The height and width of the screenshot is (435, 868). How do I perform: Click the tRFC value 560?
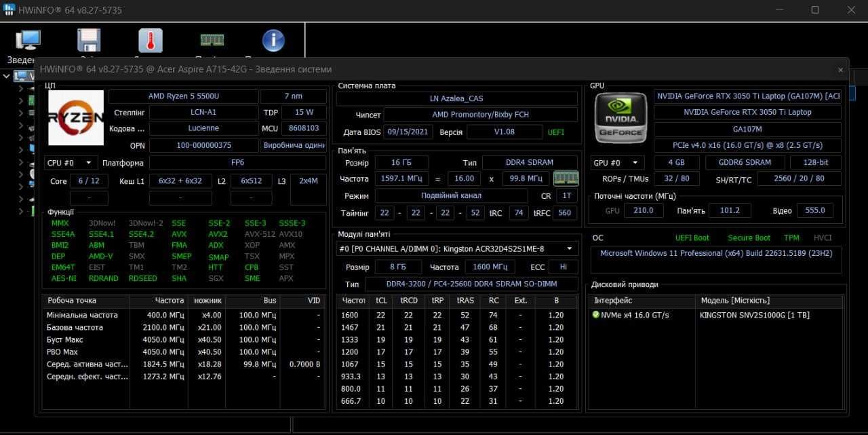[564, 213]
